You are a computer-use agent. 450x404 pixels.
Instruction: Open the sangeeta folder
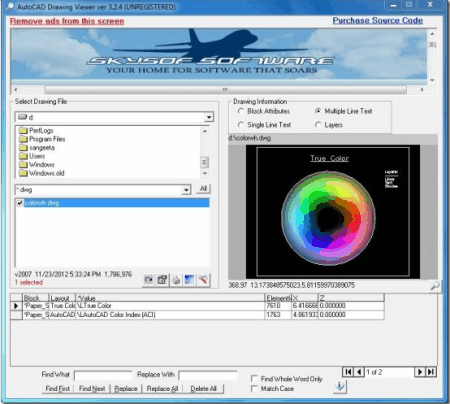(37, 148)
